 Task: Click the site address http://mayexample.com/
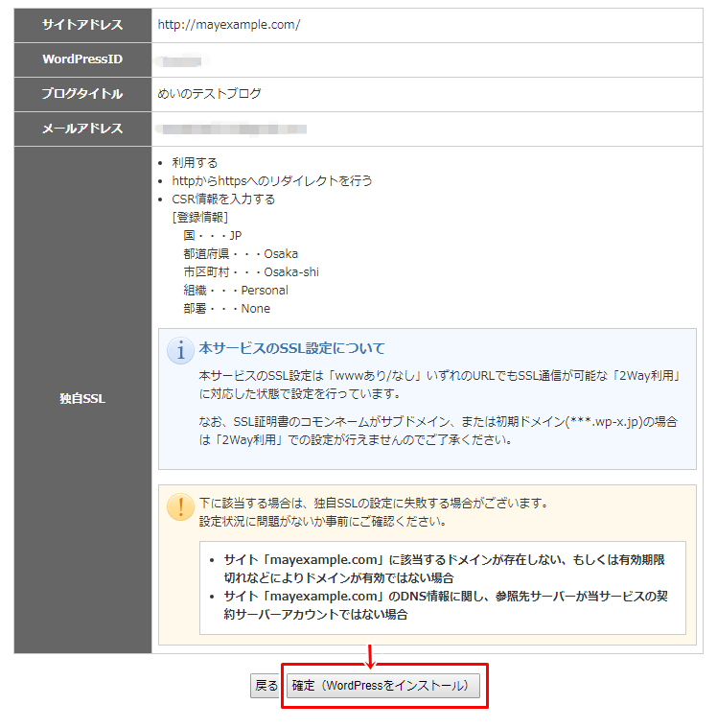click(229, 25)
